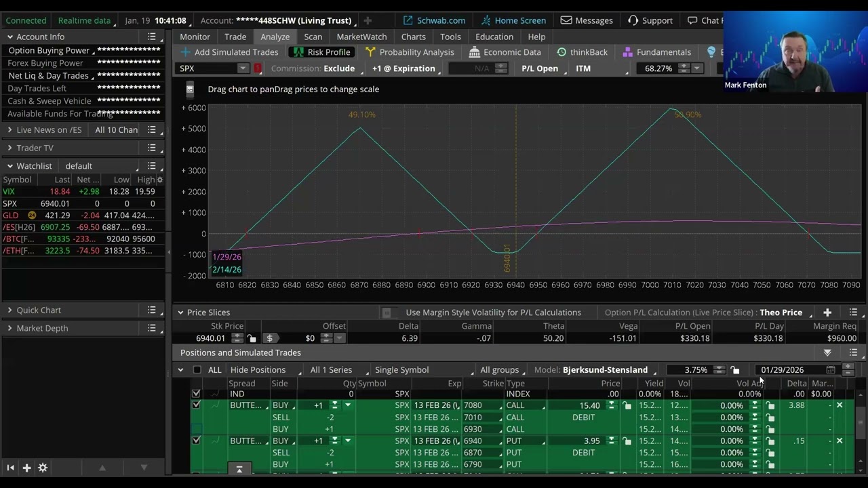
Task: Click Hide Positions button
Action: click(258, 370)
